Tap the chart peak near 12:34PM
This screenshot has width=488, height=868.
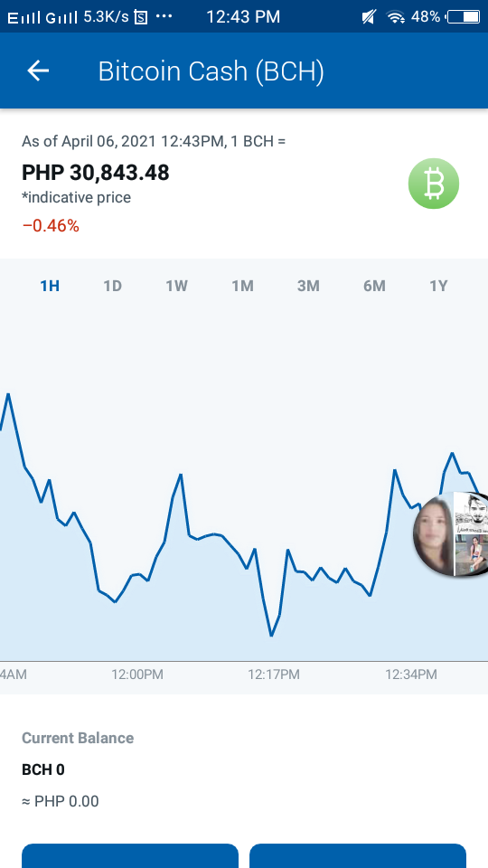click(x=395, y=470)
